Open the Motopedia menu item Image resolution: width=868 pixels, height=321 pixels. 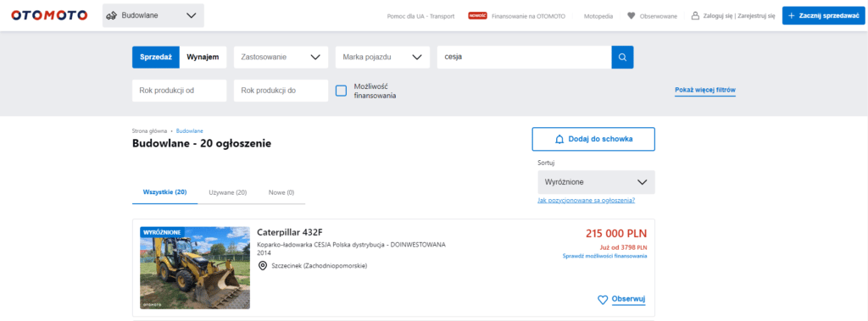(598, 17)
